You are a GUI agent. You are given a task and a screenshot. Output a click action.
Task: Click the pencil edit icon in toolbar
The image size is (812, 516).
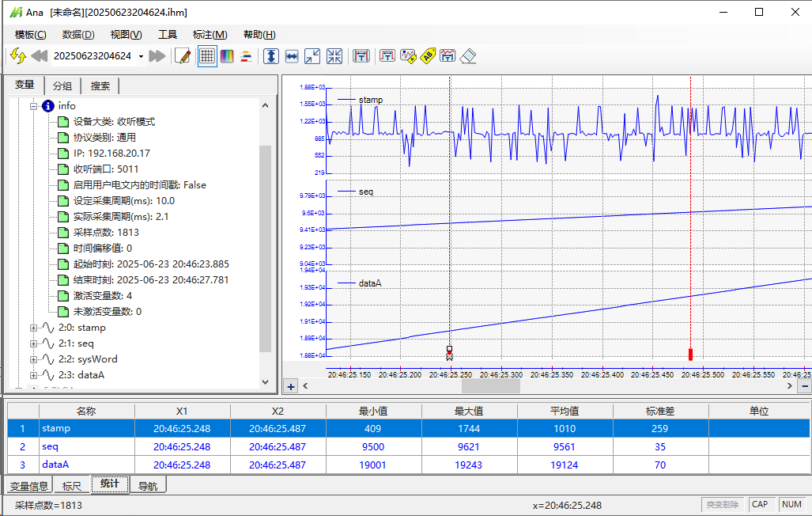[183, 56]
